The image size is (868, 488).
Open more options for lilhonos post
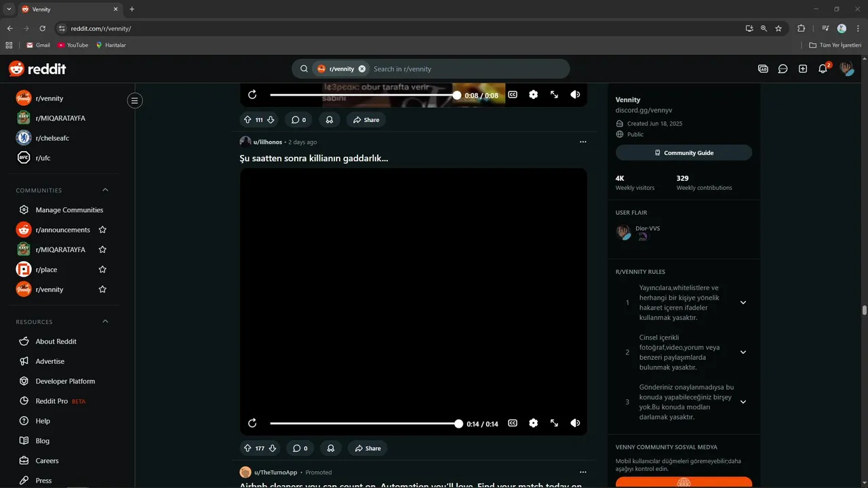click(583, 142)
